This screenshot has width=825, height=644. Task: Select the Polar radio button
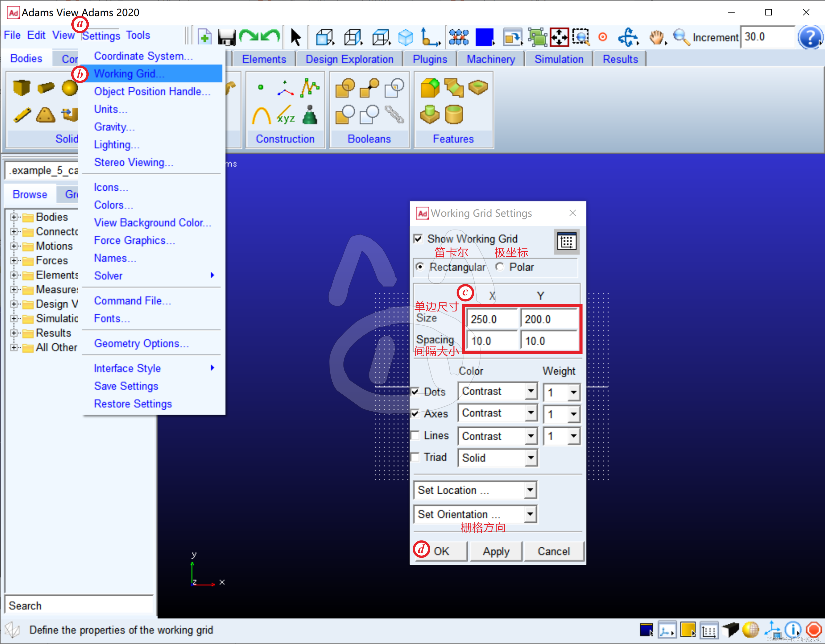pyautogui.click(x=500, y=267)
